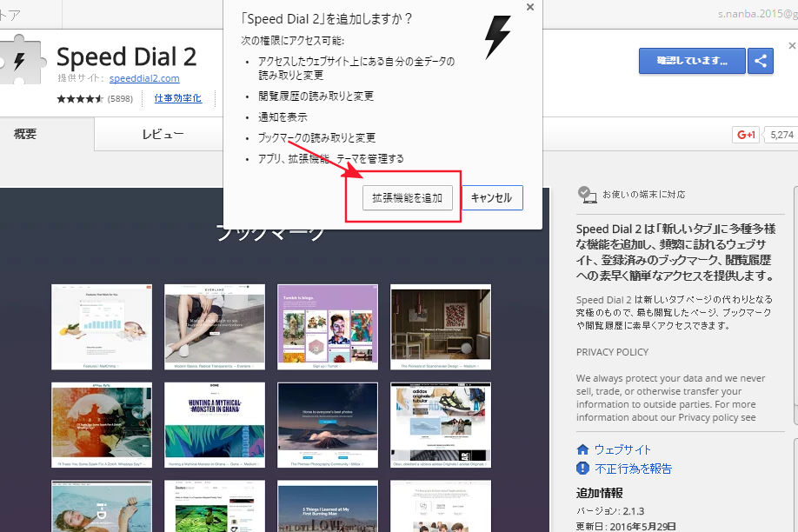Close the add-extension confirmation dialog
The height and width of the screenshot is (532, 798).
529,7
